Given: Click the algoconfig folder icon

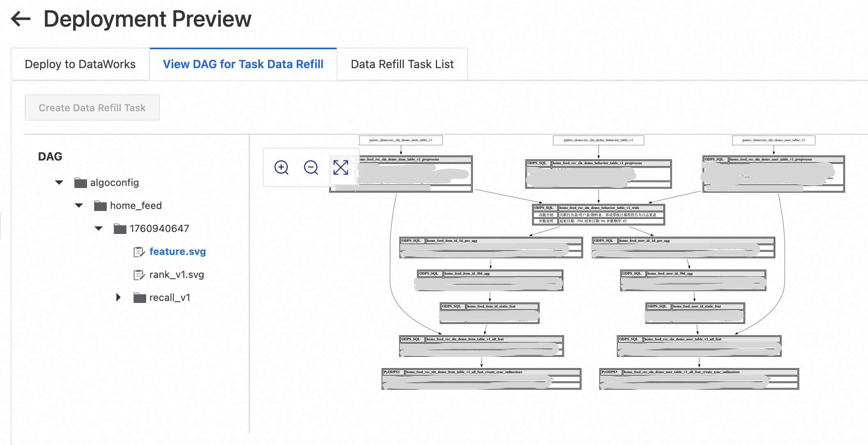Looking at the screenshot, I should click(x=80, y=183).
